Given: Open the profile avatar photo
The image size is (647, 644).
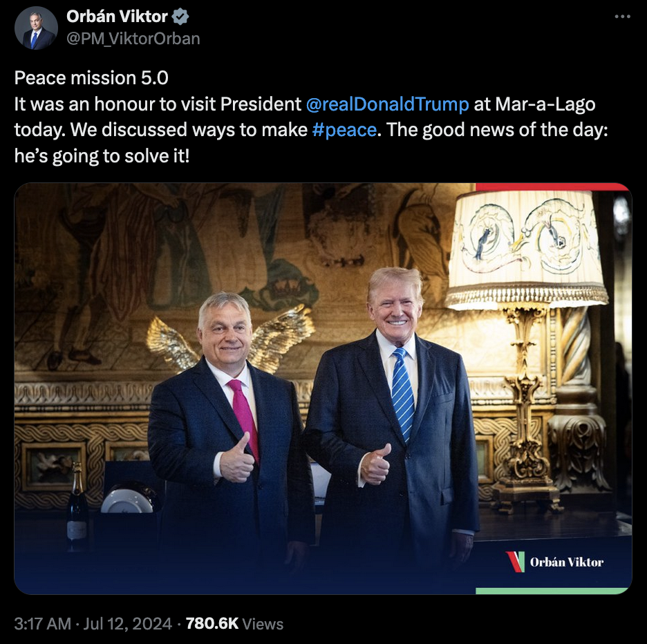Looking at the screenshot, I should [x=37, y=28].
